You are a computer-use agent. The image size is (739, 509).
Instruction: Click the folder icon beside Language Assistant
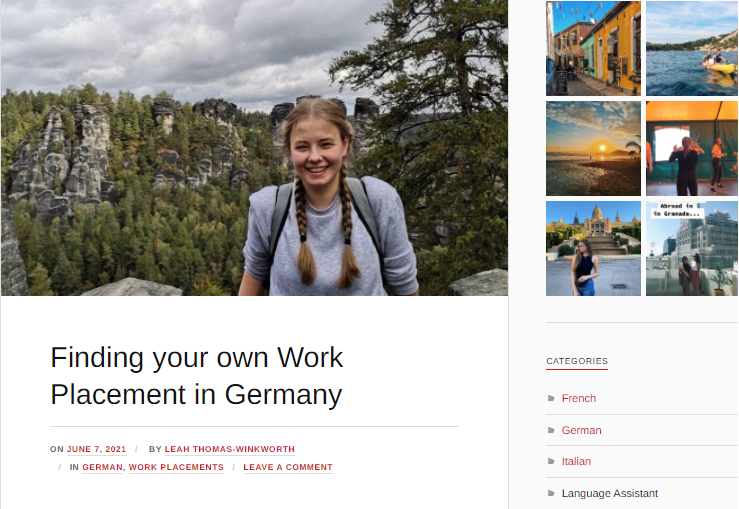tap(551, 493)
